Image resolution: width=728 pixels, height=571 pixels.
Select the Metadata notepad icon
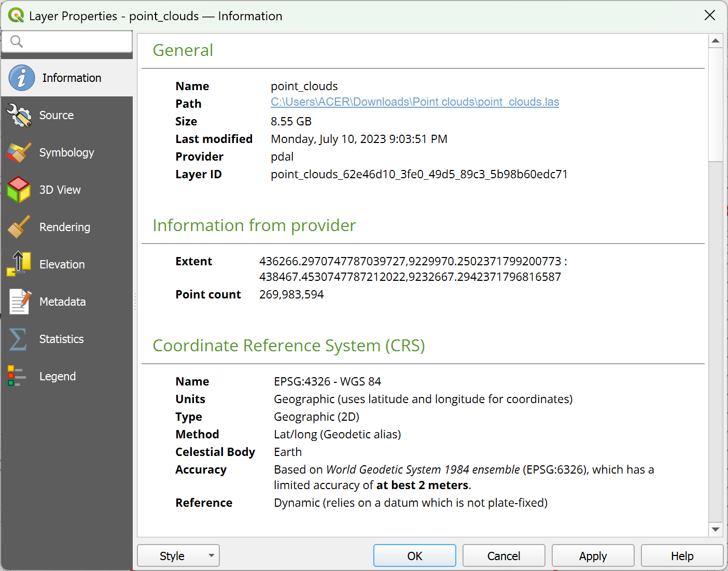click(x=20, y=302)
